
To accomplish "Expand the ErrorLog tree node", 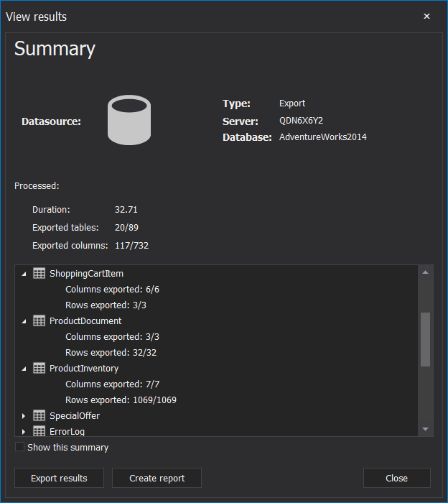I will pos(24,431).
